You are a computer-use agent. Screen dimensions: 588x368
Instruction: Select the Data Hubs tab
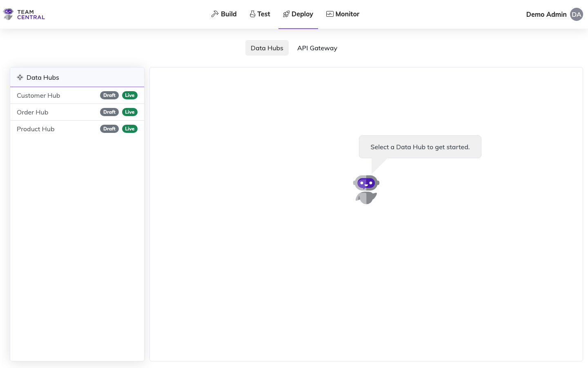tap(267, 48)
